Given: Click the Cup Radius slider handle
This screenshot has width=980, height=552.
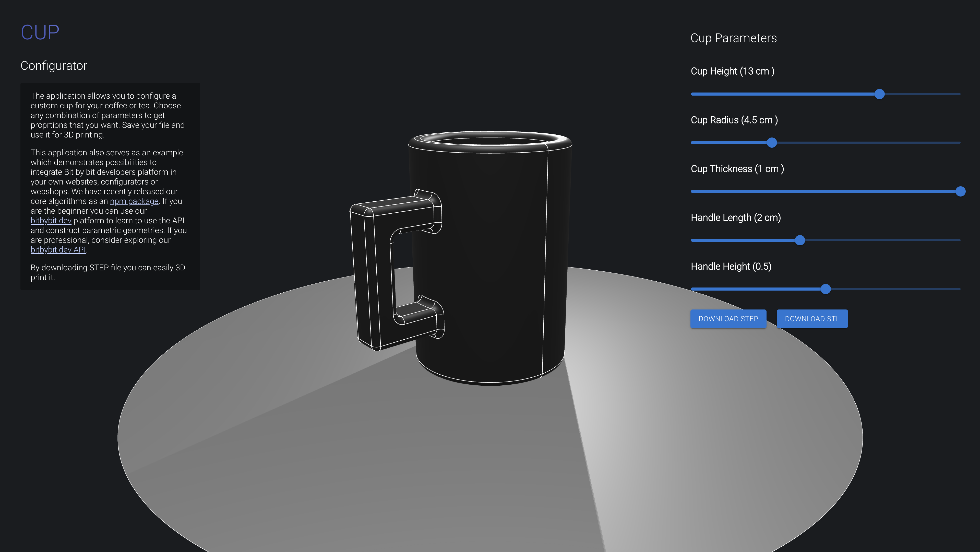Looking at the screenshot, I should point(772,143).
